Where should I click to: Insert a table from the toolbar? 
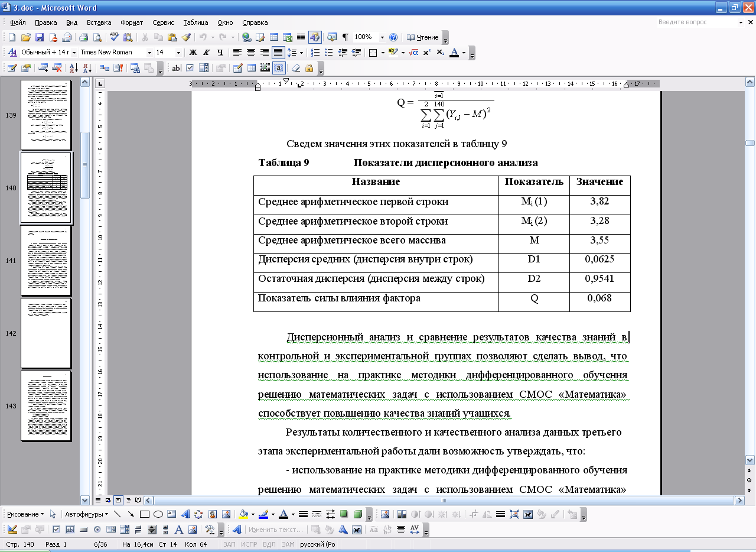(x=274, y=37)
